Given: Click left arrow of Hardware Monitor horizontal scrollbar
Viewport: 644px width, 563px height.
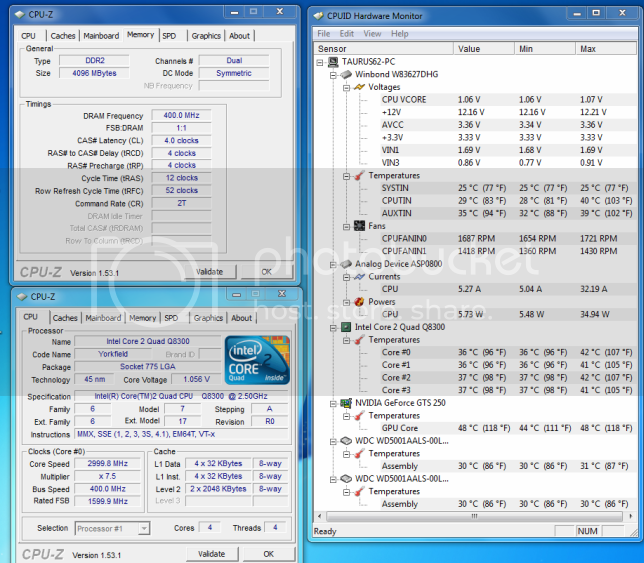Looking at the screenshot, I should pyautogui.click(x=320, y=516).
